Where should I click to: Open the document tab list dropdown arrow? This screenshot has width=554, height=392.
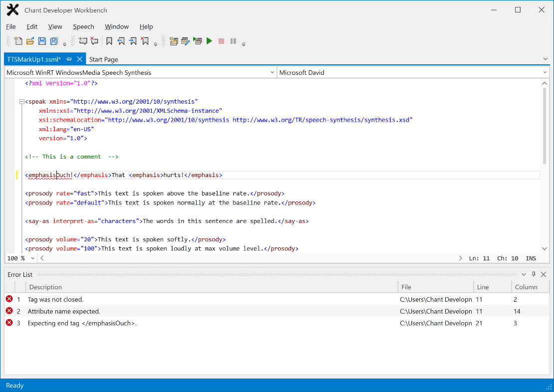pos(545,59)
